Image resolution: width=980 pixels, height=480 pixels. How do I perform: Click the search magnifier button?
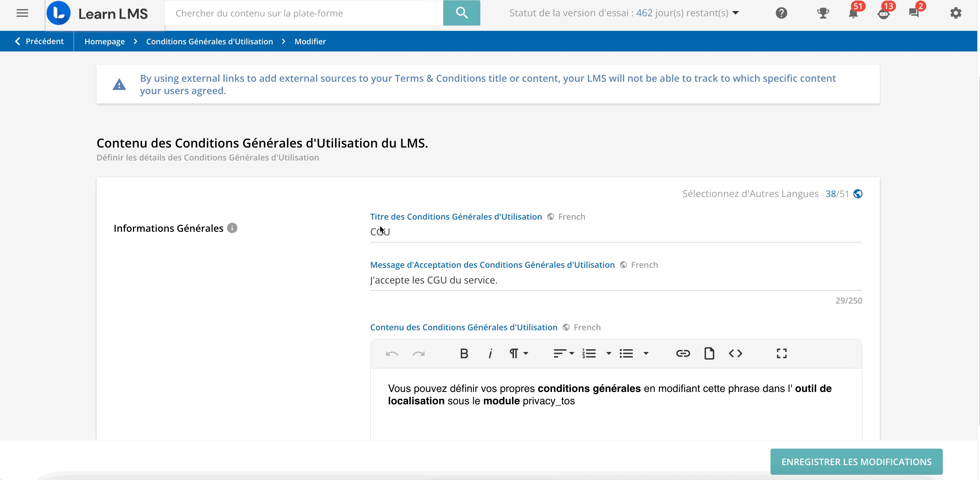coord(461,13)
